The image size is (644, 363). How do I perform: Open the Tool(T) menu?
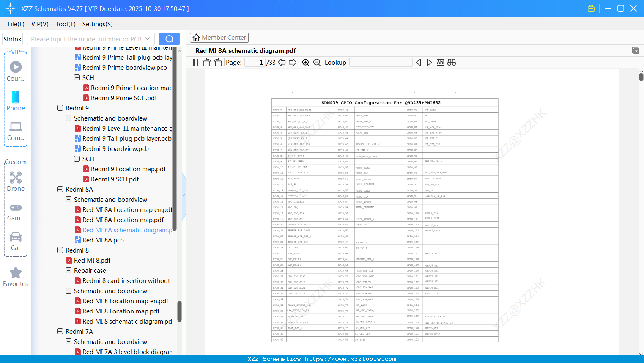tap(66, 24)
